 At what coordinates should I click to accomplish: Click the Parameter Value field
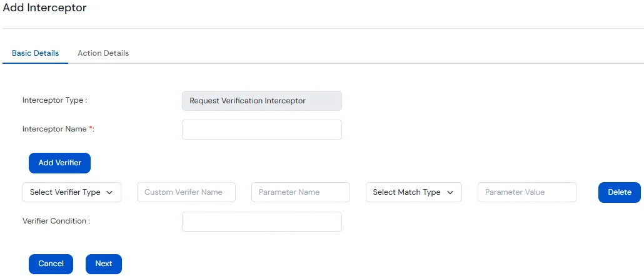pos(527,192)
